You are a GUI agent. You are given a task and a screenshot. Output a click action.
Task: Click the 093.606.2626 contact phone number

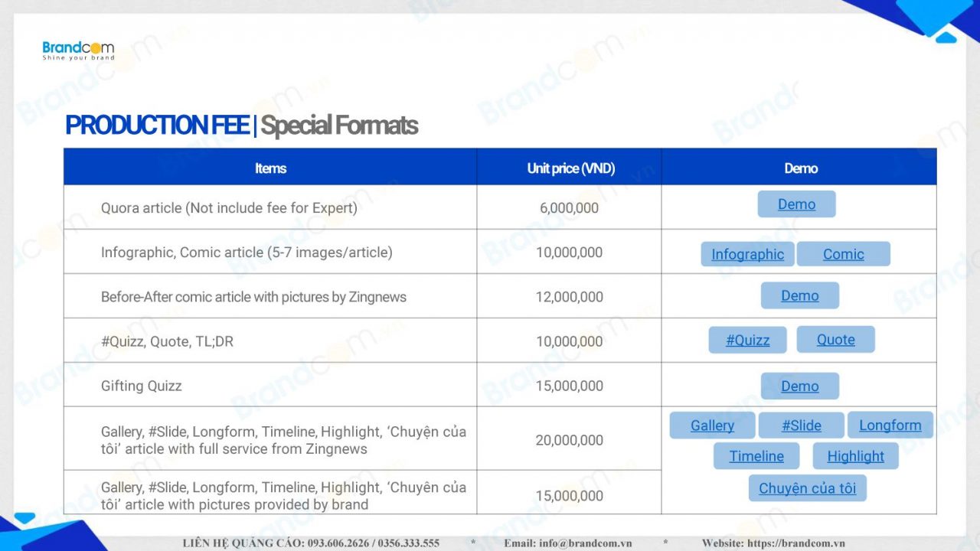(339, 543)
